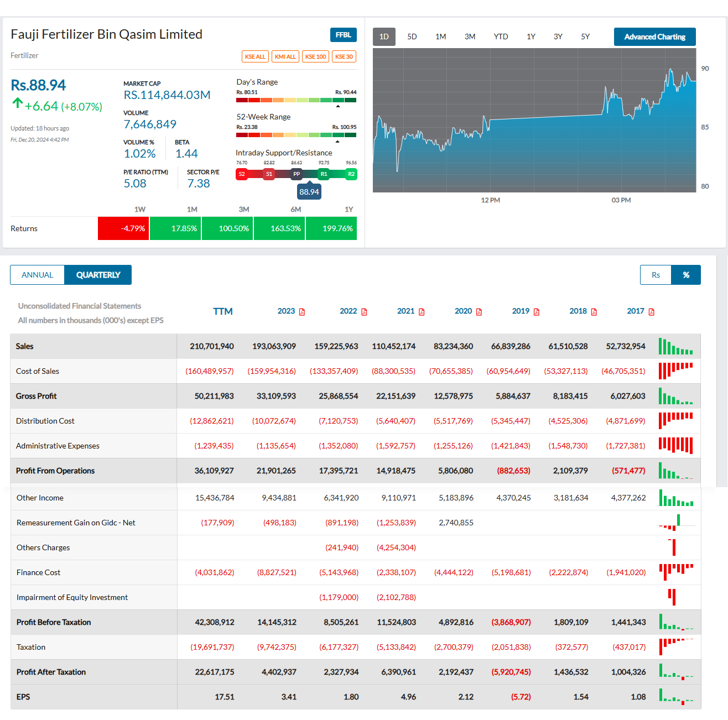Select the 1M chart range

pyautogui.click(x=441, y=36)
